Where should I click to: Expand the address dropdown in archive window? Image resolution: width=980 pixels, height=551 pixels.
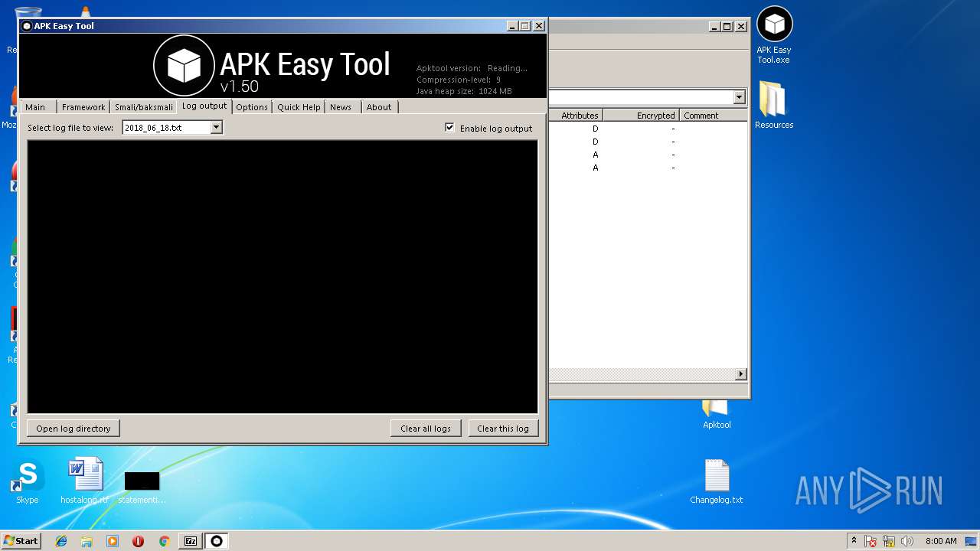739,97
